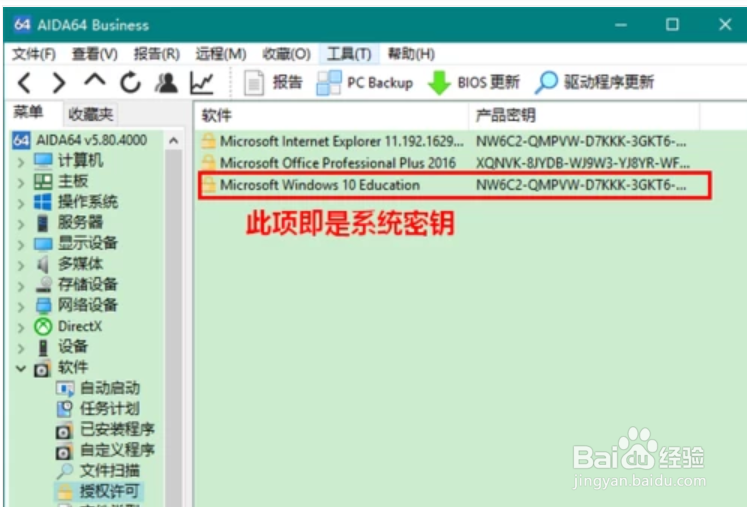Select the network devices icon
This screenshot has width=747, height=507.
click(43, 305)
